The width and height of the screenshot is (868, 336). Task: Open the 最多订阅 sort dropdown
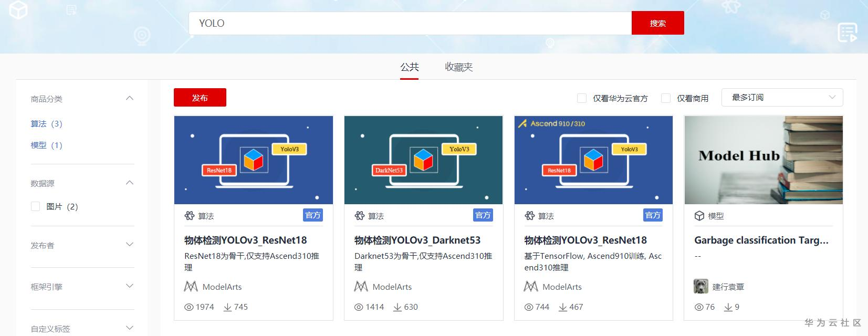tap(782, 98)
